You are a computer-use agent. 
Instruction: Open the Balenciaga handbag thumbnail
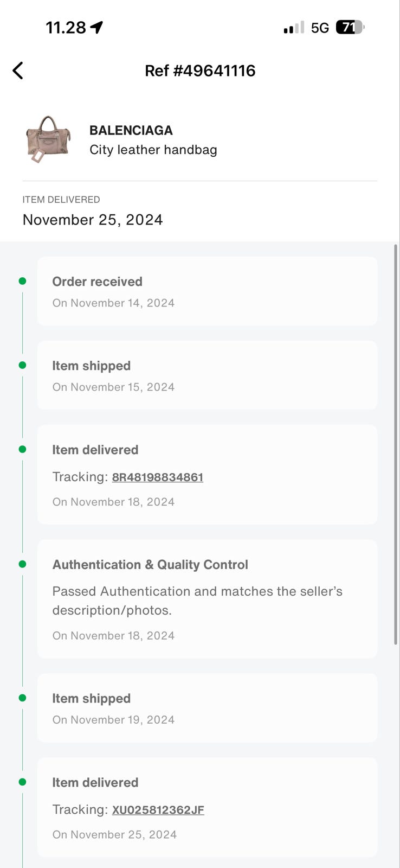click(x=48, y=138)
